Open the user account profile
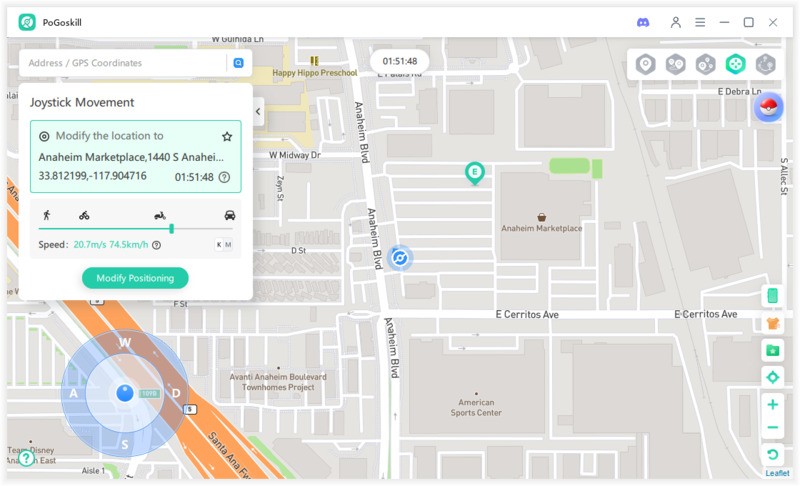The height and width of the screenshot is (486, 800). coord(676,22)
